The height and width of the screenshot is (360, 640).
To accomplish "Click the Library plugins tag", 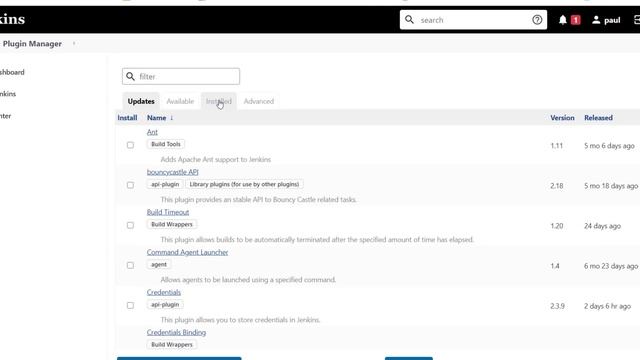I will 244,184.
